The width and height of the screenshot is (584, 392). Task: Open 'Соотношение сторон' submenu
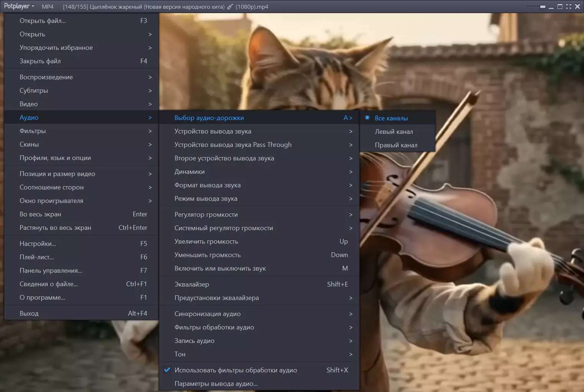[x=81, y=188]
